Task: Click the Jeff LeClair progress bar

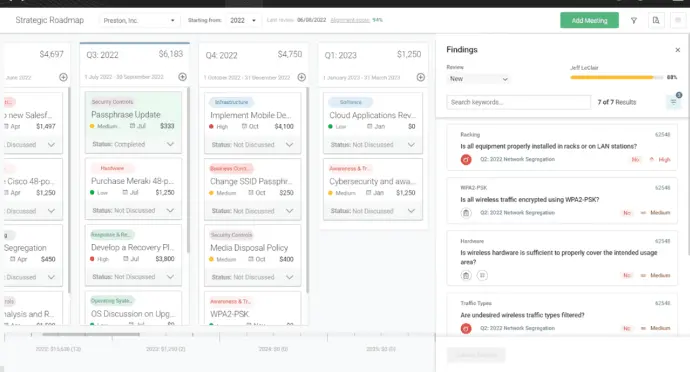Action: [617, 77]
